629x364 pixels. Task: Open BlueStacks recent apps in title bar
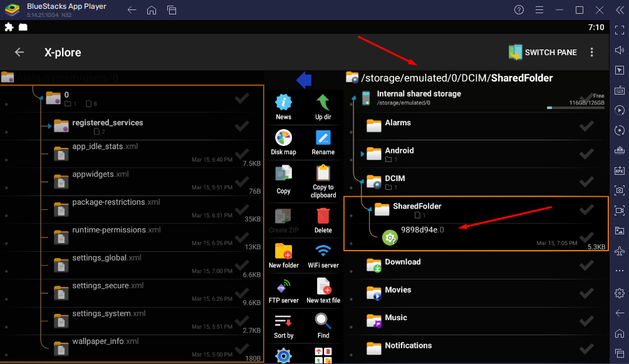[172, 10]
